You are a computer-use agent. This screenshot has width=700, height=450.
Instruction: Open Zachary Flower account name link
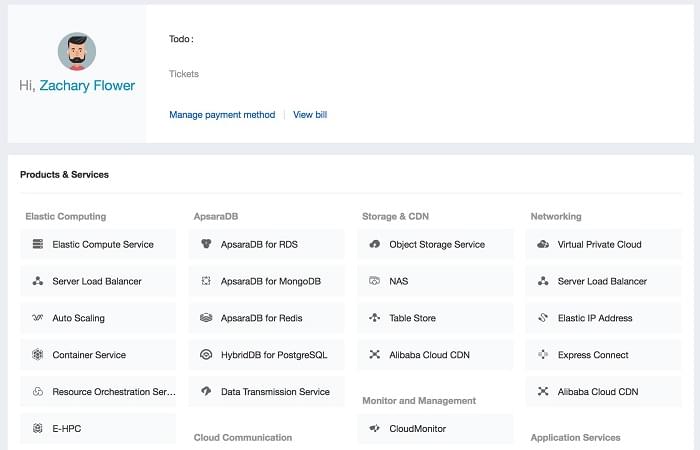coord(87,85)
